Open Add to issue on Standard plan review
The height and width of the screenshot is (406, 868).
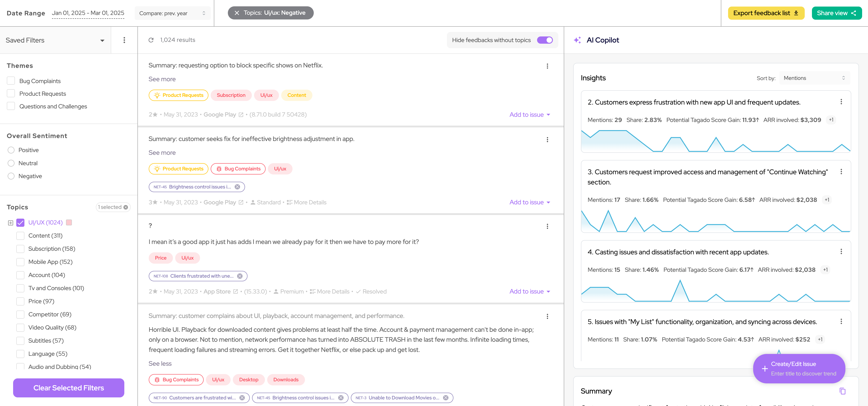530,203
